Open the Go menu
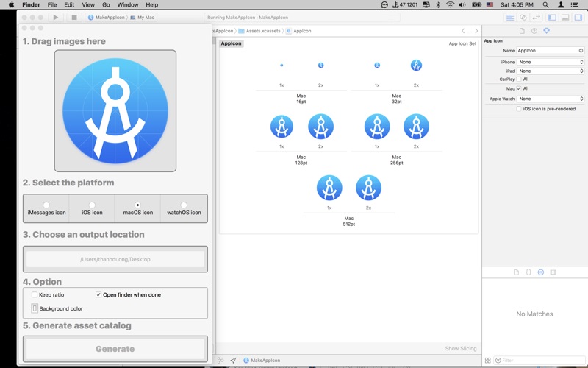 (106, 4)
